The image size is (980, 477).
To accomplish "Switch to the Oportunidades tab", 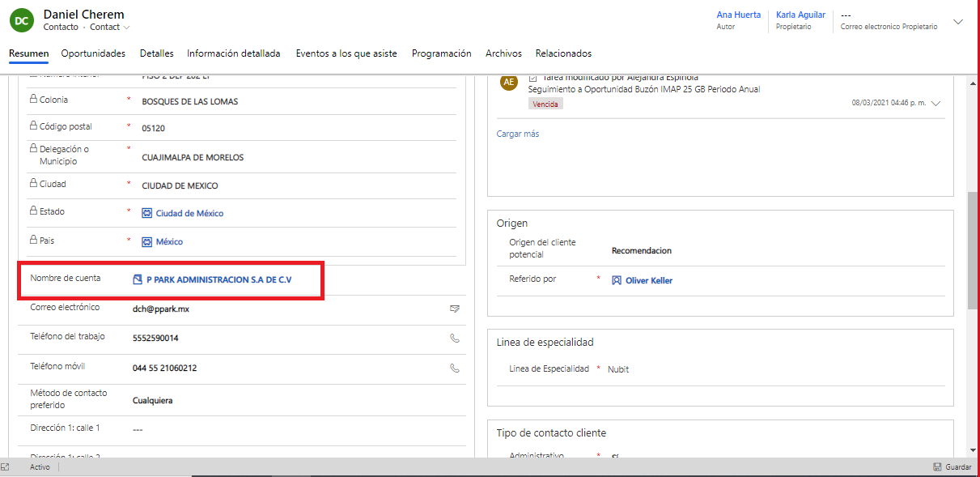I will 93,53.
